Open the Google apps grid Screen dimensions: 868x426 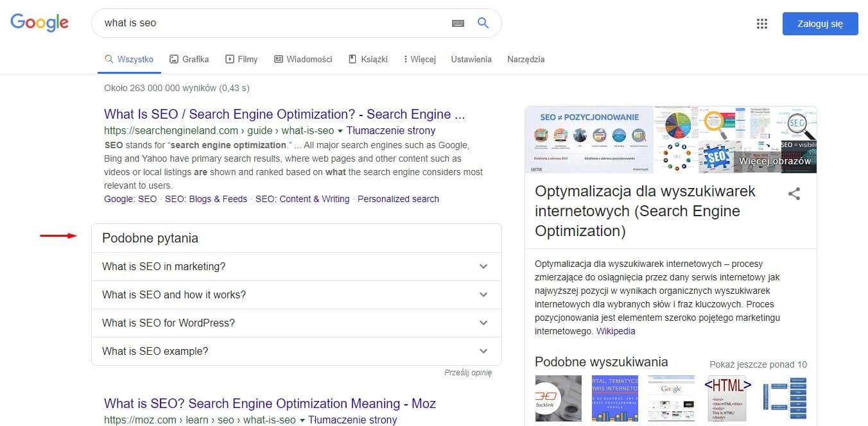tap(762, 24)
